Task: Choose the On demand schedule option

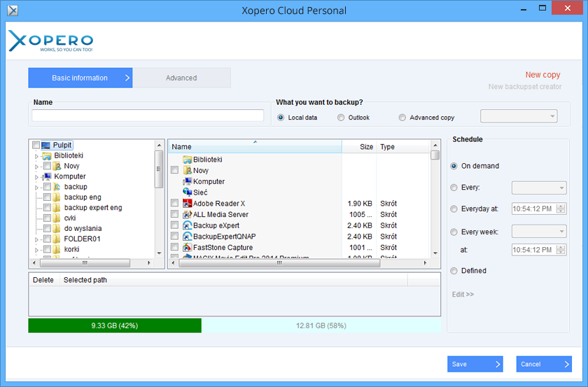Action: pos(454,166)
